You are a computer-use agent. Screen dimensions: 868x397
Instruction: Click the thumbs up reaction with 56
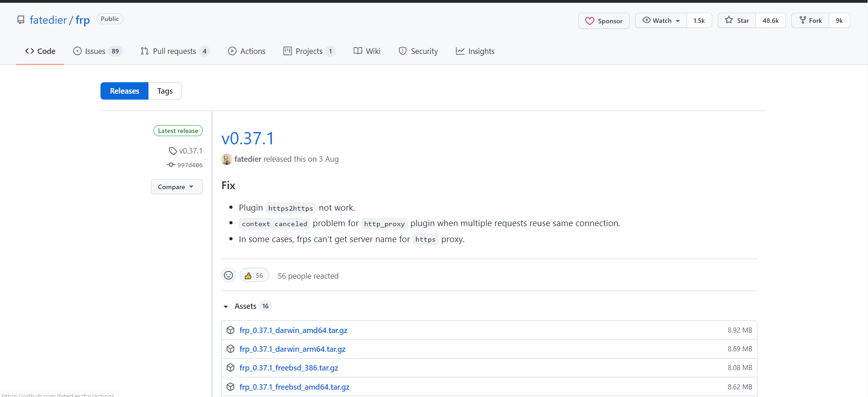254,275
